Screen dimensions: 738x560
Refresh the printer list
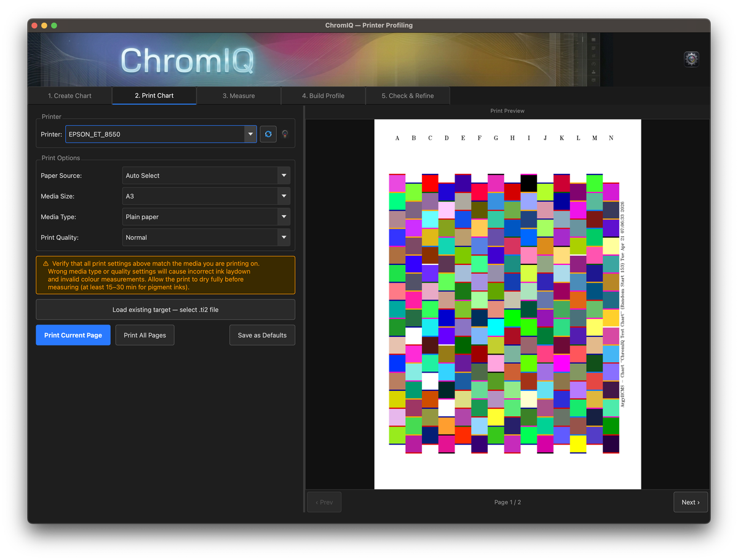click(268, 134)
